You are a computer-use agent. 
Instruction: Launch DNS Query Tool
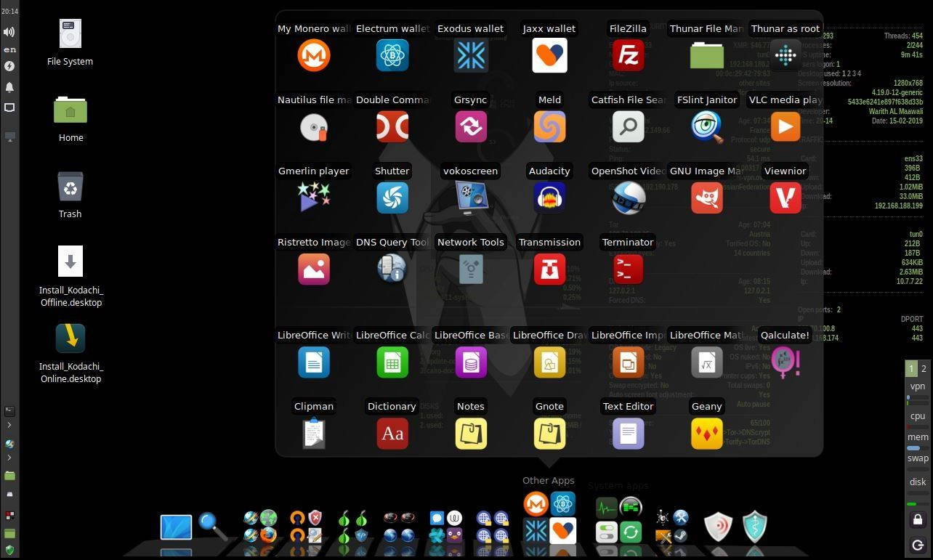click(x=392, y=269)
